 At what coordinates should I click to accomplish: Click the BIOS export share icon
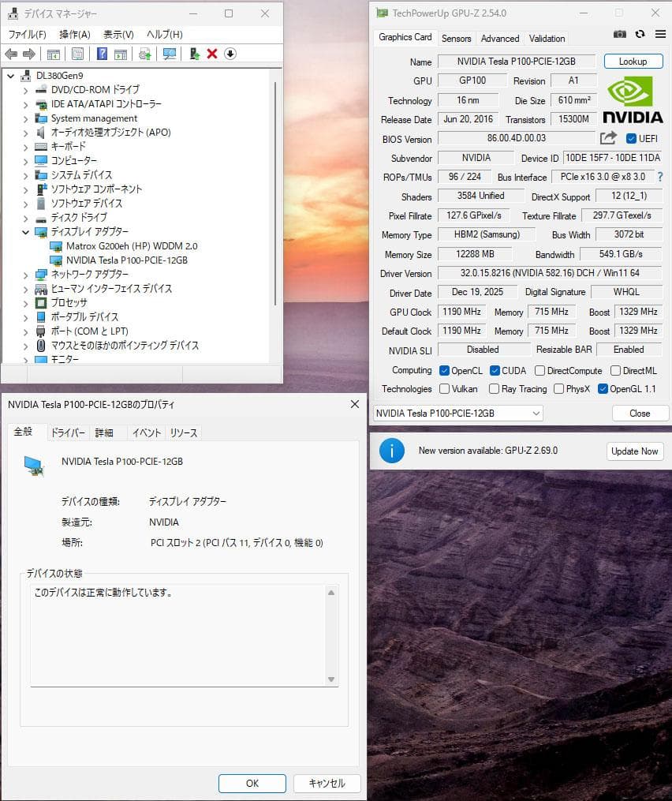click(607, 138)
